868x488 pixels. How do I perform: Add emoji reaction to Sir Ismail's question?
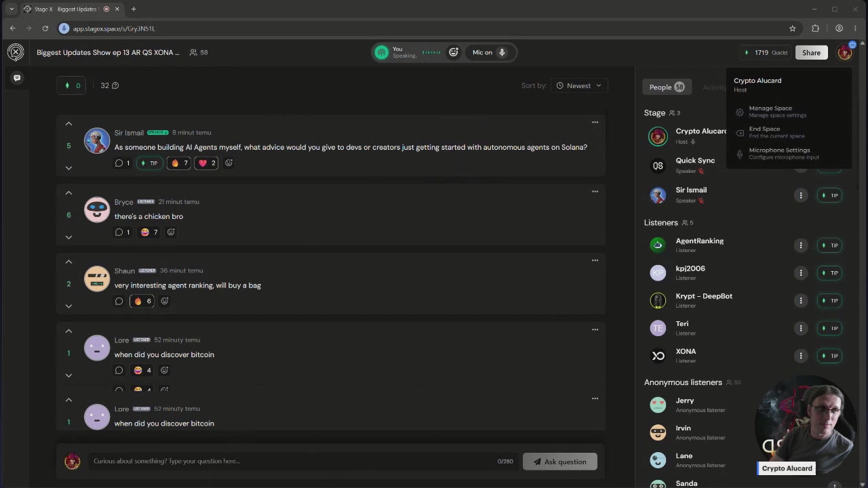pyautogui.click(x=229, y=163)
